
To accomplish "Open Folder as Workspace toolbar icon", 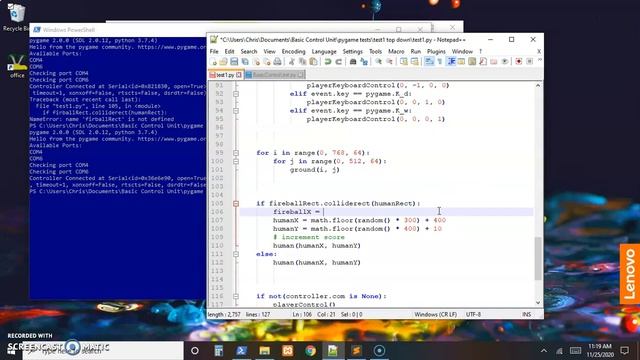I will click(494, 62).
